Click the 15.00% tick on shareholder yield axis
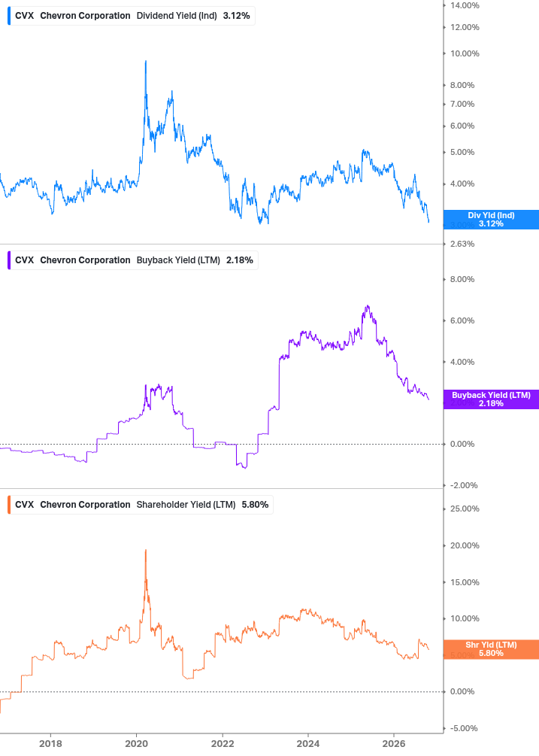Image resolution: width=539 pixels, height=756 pixels. coord(465,582)
